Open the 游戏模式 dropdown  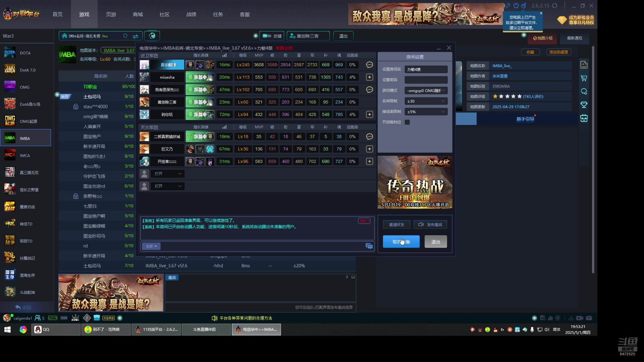point(426,90)
